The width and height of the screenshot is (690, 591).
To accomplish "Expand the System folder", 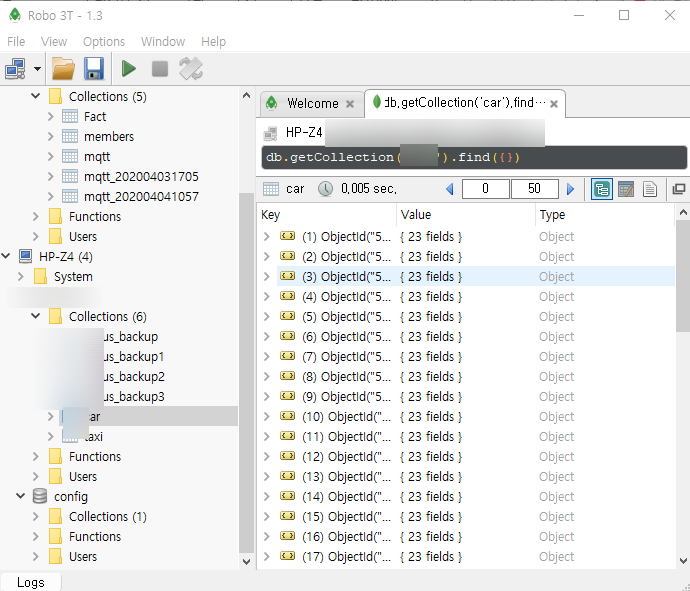I will tap(20, 276).
